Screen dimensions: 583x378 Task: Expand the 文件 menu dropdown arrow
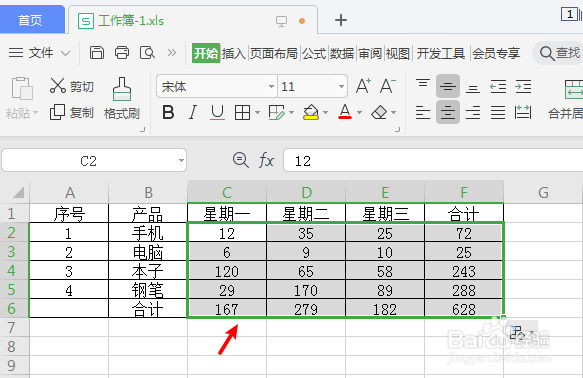[x=65, y=53]
